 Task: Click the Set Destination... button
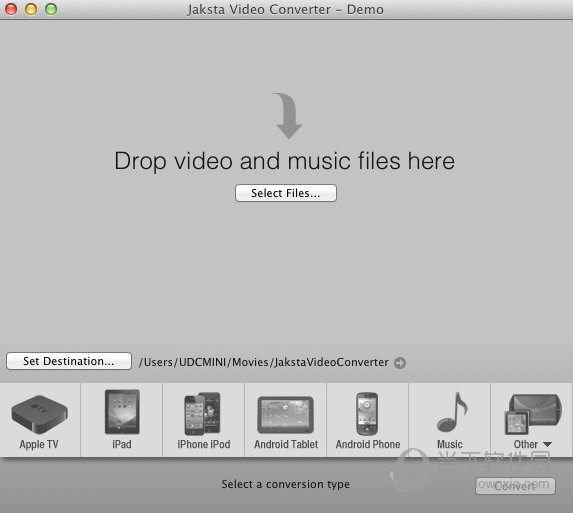click(69, 361)
